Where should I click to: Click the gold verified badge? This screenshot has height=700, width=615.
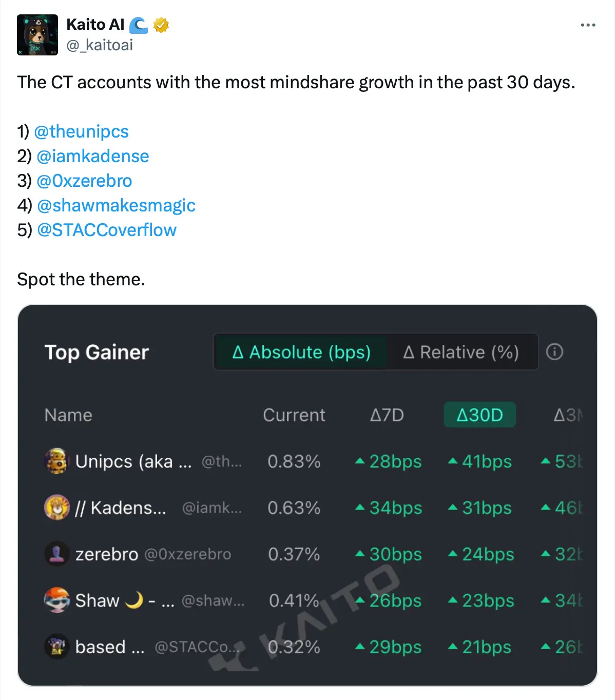tap(161, 25)
